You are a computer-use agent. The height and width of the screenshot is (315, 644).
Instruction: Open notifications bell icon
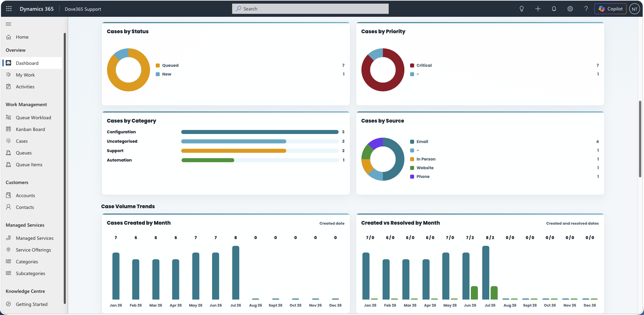pyautogui.click(x=554, y=9)
